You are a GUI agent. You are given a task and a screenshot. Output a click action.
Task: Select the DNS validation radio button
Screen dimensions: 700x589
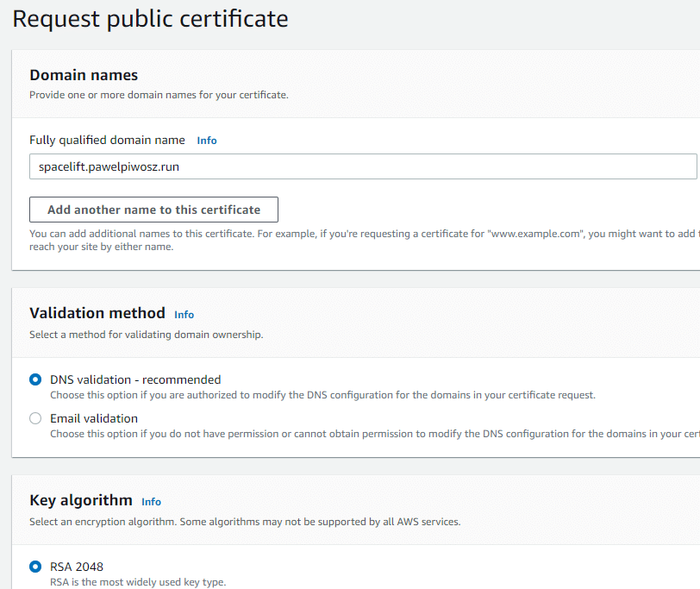click(x=34, y=379)
